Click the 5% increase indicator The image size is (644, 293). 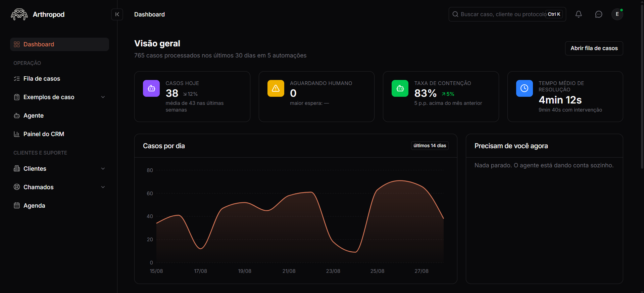tap(448, 94)
